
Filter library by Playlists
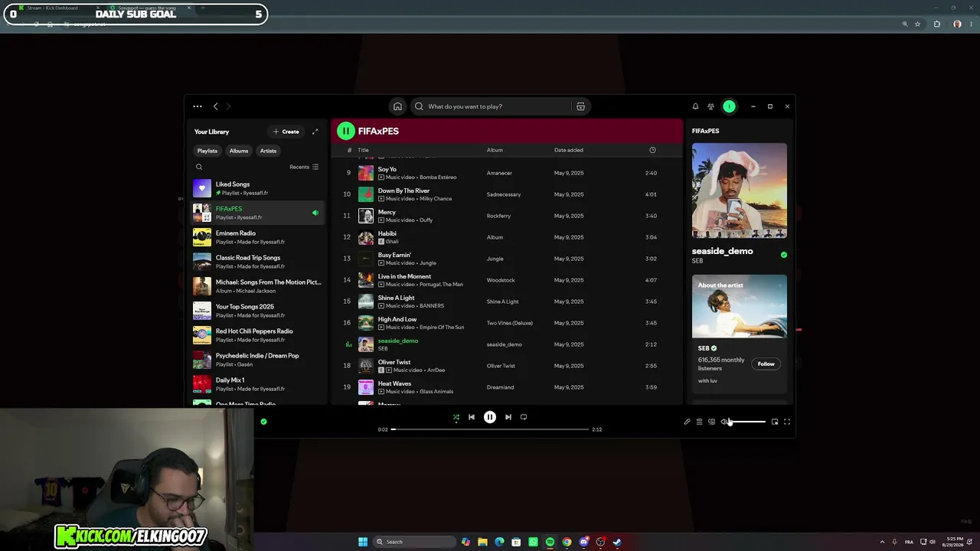coord(207,151)
